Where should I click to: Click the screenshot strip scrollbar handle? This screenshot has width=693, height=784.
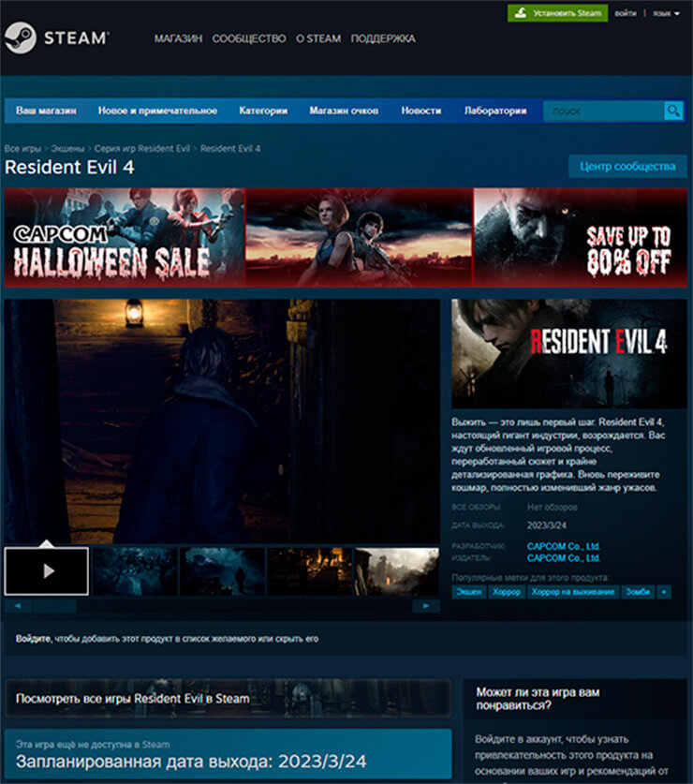tap(54, 605)
